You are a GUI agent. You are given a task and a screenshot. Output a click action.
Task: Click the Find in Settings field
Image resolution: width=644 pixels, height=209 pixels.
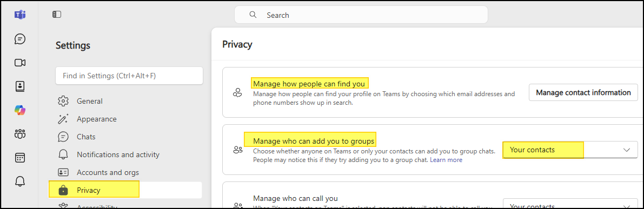coord(129,76)
